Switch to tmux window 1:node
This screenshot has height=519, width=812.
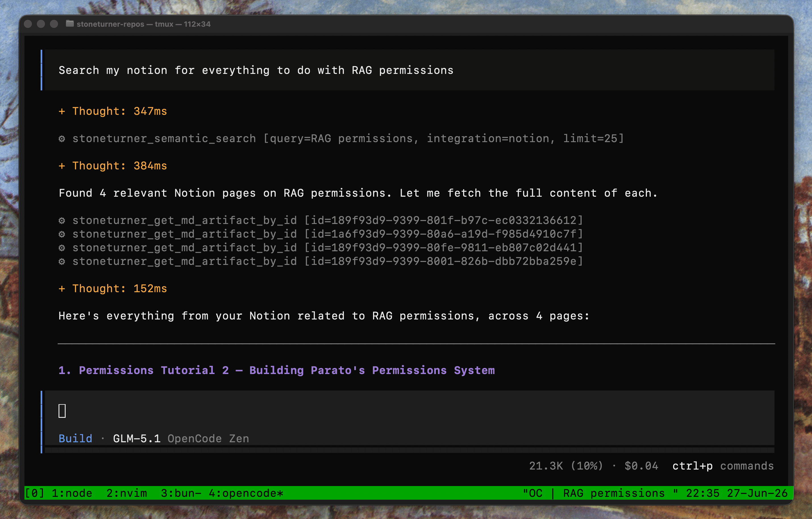coord(72,493)
